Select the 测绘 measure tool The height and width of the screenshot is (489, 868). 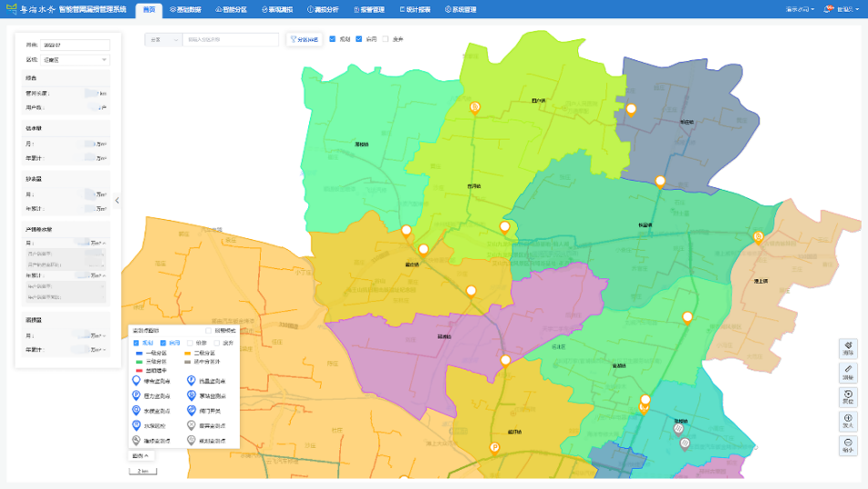click(x=849, y=372)
